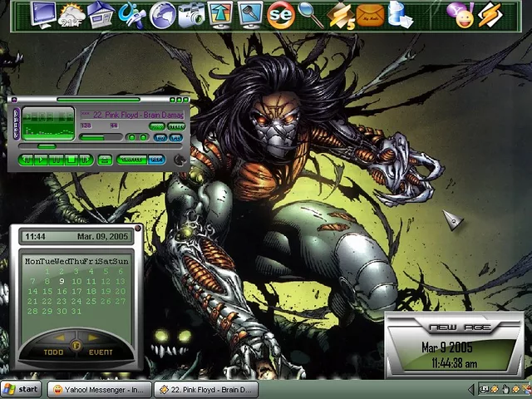The height and width of the screenshot is (399, 532).
Task: Open the My Computer monitor dock icon
Action: click(x=43, y=14)
